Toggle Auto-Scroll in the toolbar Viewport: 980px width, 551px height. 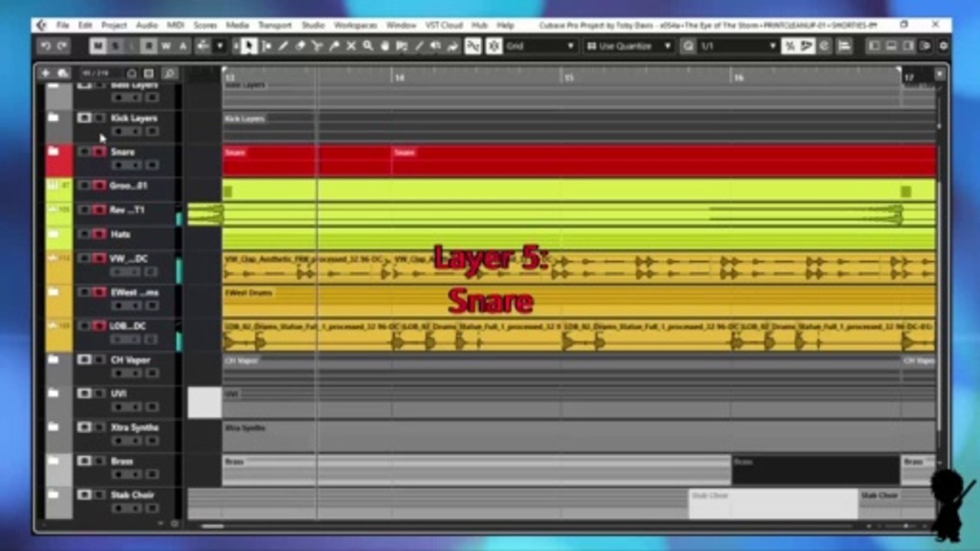pos(202,46)
